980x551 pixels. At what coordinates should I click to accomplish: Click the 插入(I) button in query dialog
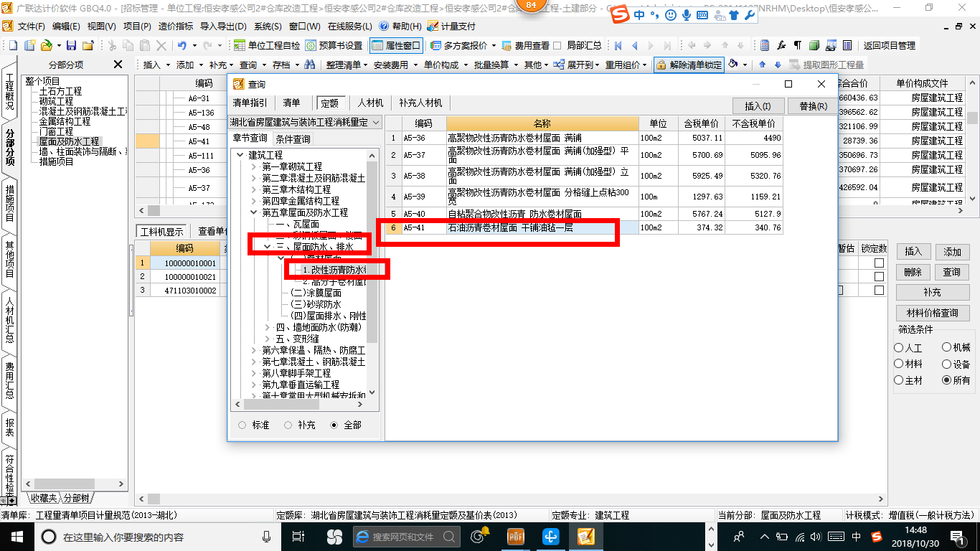pos(758,106)
